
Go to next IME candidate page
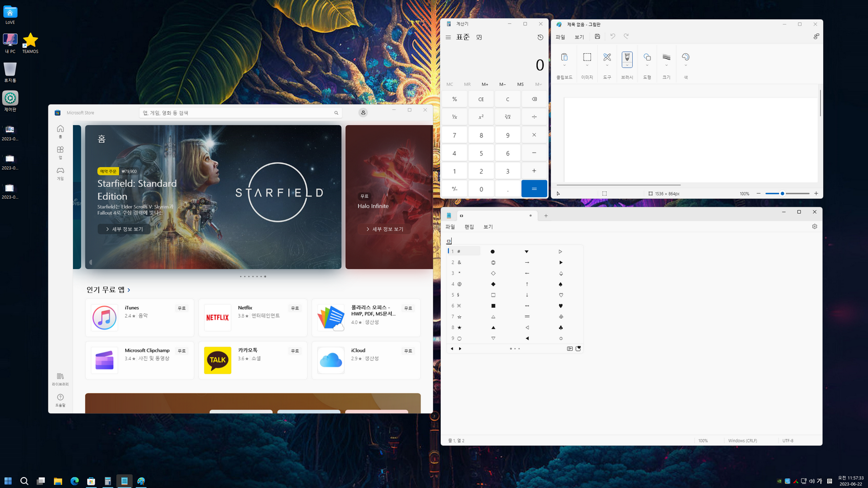460,348
